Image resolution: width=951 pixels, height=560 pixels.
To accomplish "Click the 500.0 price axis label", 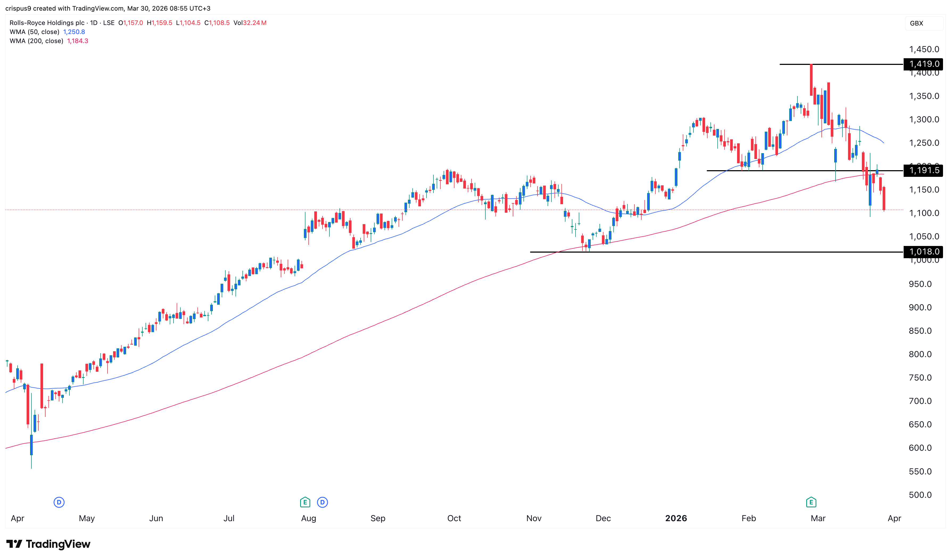I will coord(920,495).
